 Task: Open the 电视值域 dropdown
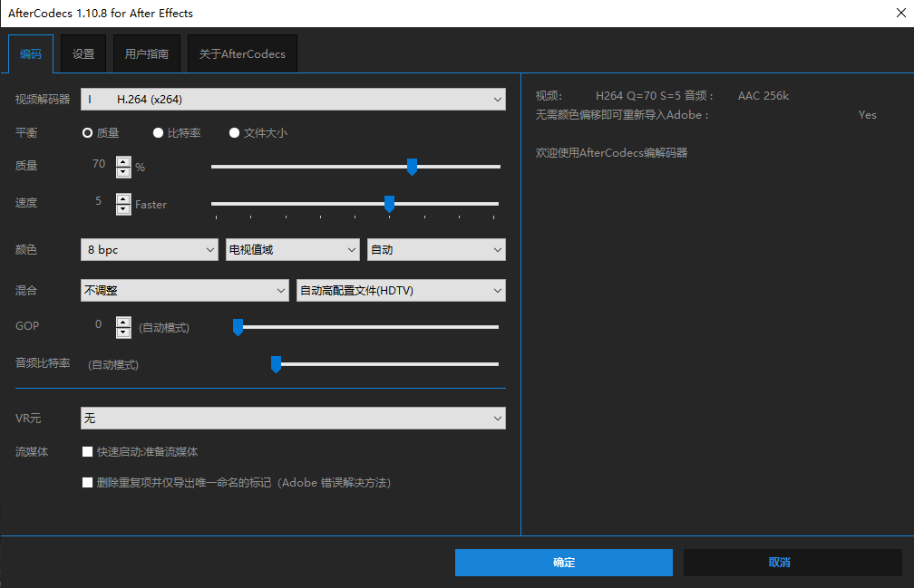tap(292, 250)
